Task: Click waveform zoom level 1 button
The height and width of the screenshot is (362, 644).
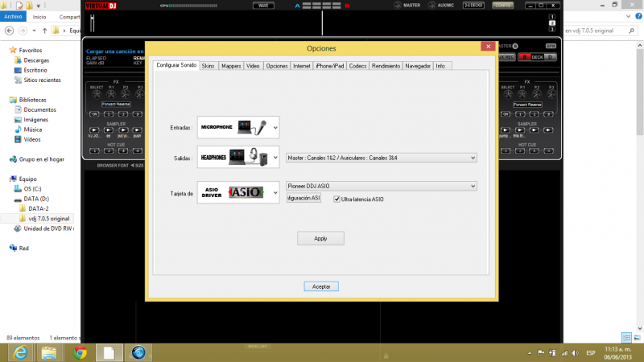Action: click(552, 17)
